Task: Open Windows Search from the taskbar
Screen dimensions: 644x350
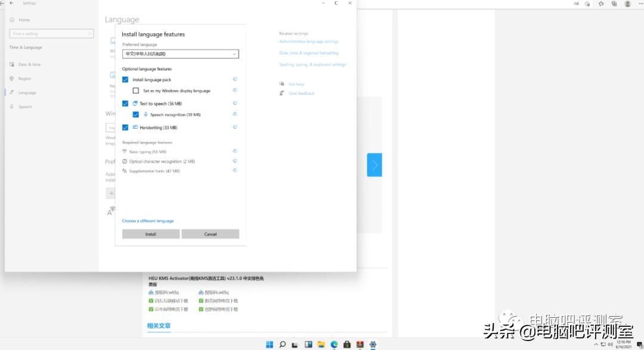Action: point(282,344)
